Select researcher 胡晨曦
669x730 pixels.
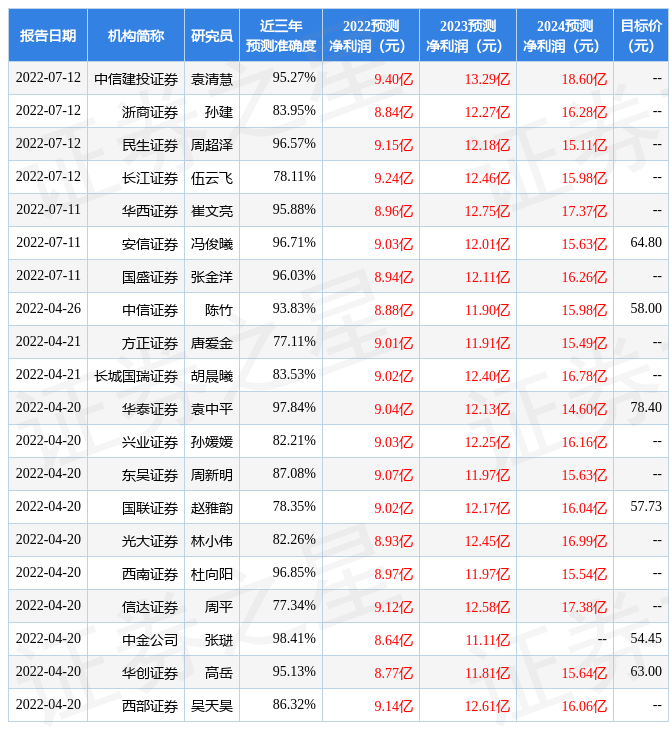point(212,377)
